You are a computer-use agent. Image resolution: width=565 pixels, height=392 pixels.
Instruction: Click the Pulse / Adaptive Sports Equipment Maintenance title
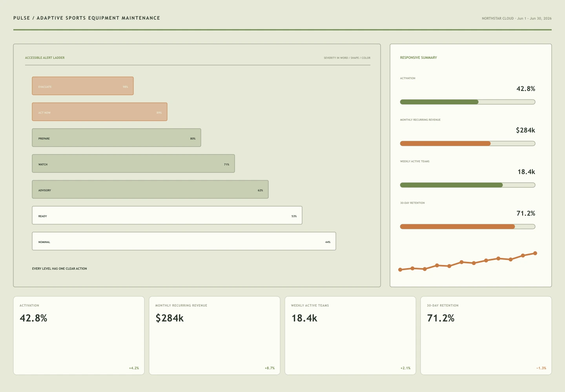click(87, 18)
